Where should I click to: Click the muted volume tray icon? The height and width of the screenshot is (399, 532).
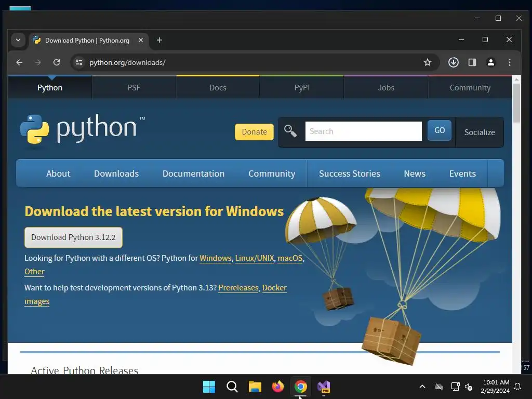[469, 387]
